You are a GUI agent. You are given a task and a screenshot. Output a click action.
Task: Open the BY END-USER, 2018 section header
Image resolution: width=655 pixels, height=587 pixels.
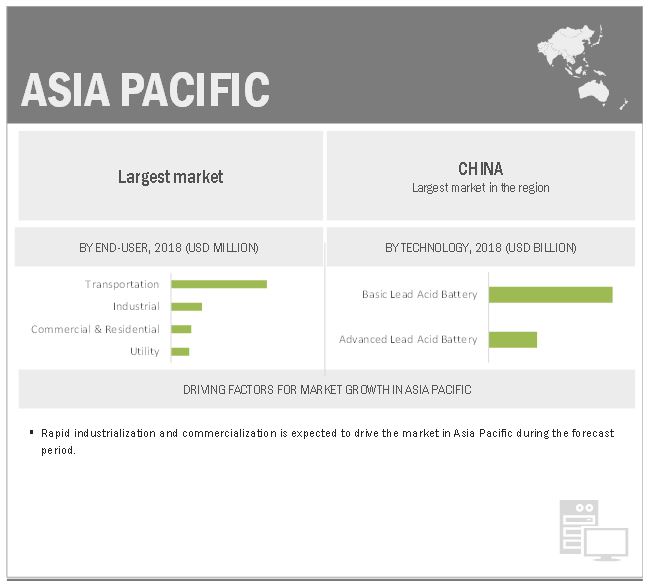pos(169,248)
